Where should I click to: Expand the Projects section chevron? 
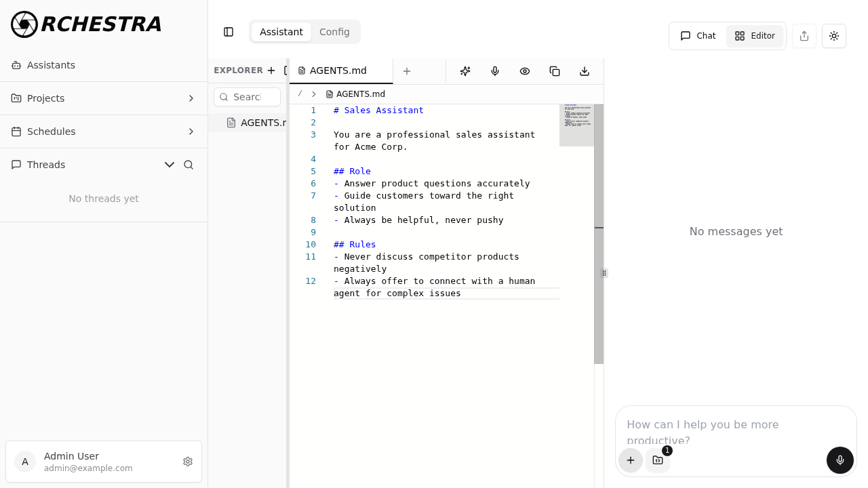pos(191,98)
